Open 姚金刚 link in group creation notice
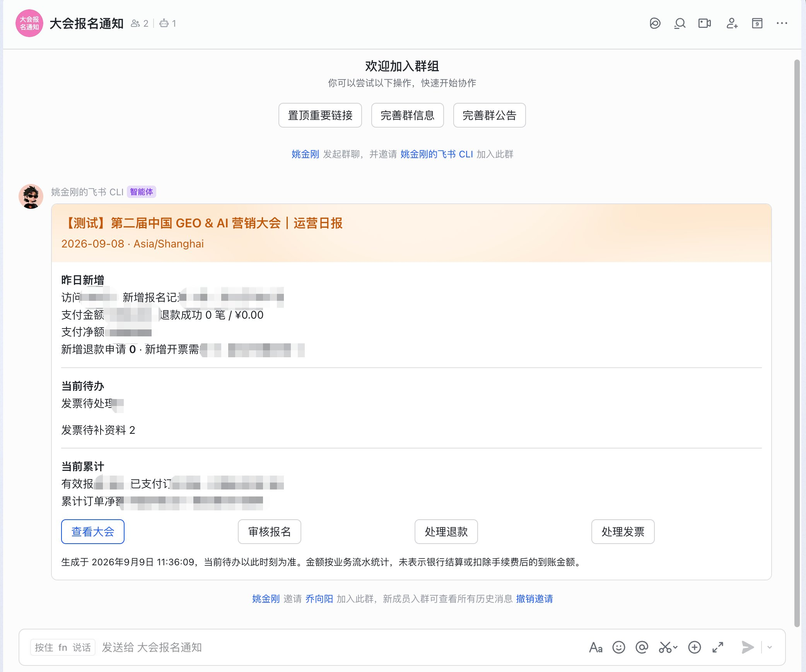 pos(305,154)
